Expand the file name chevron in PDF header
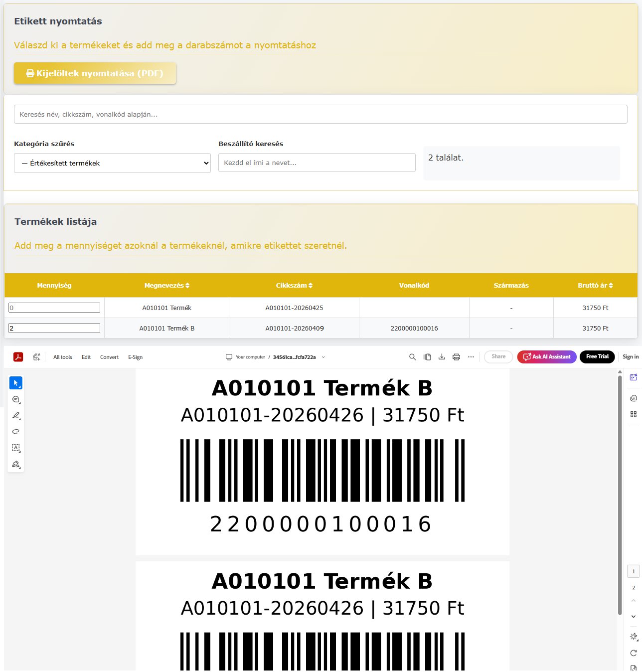642x672 pixels. click(323, 357)
